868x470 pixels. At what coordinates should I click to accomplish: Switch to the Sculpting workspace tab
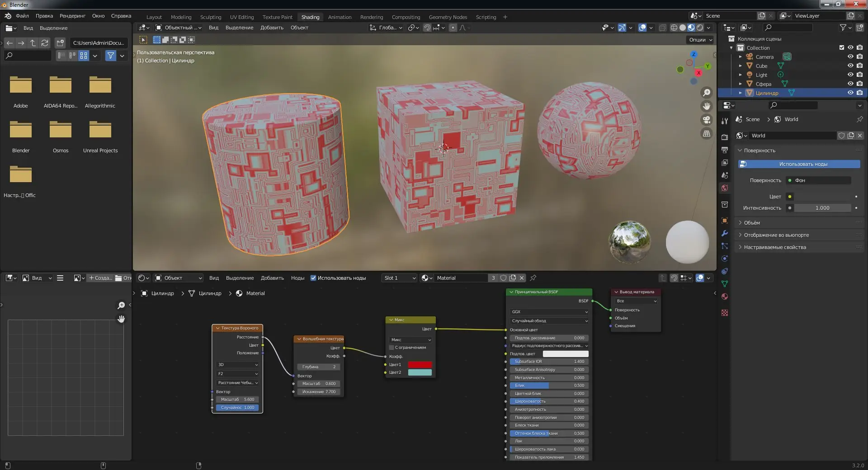tap(211, 17)
